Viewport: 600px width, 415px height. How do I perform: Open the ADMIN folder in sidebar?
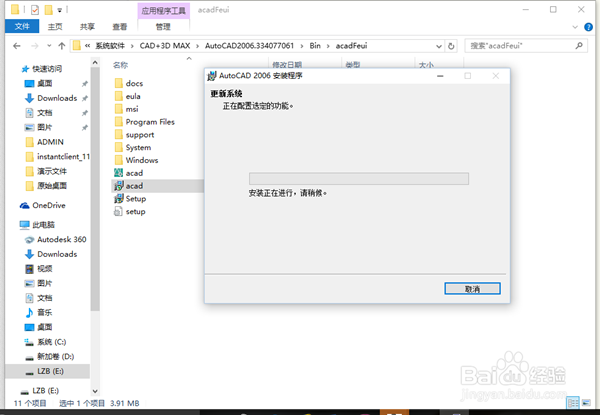(44, 142)
